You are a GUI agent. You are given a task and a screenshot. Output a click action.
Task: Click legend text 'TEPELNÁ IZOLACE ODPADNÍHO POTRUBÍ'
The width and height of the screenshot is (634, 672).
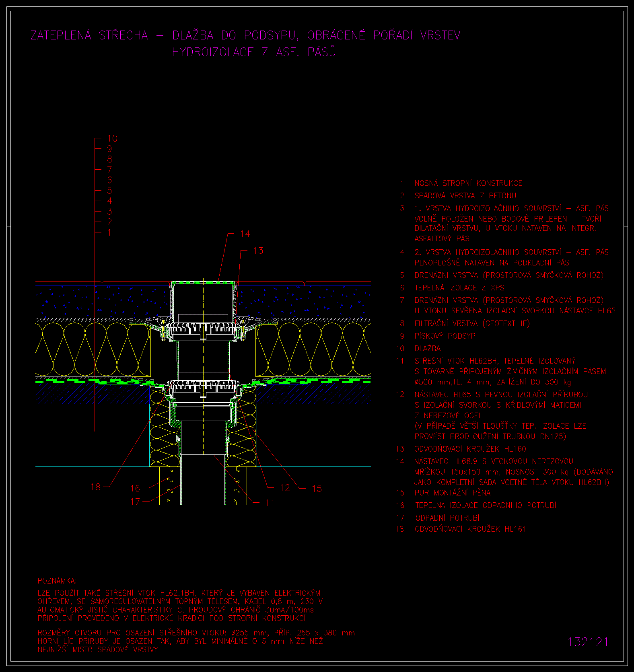(x=486, y=506)
